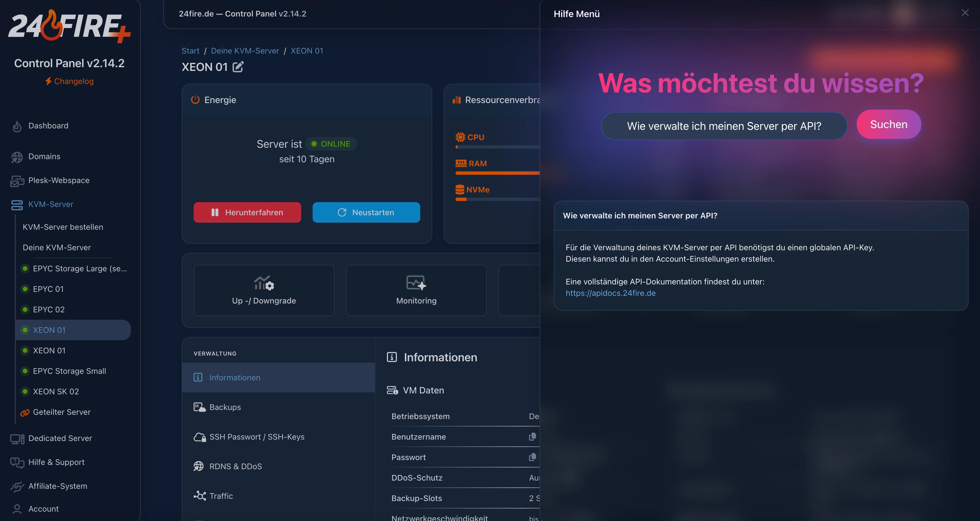Click the Dedicated Server icon
This screenshot has width=980, height=521.
(17, 439)
